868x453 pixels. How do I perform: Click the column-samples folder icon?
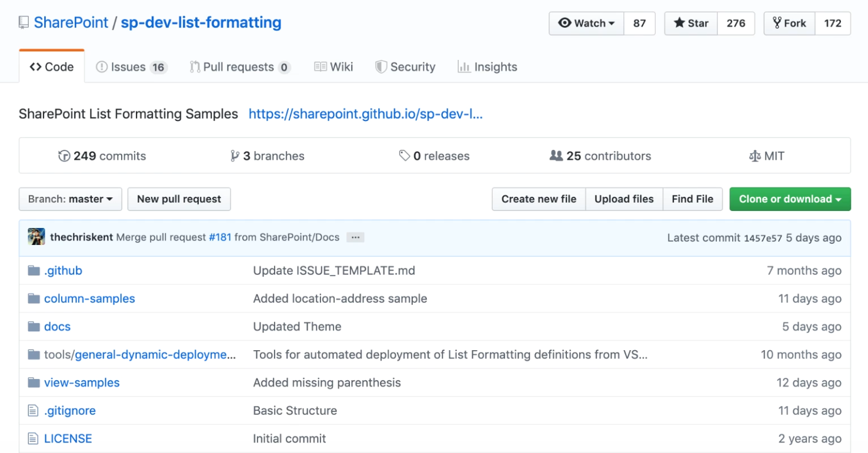point(34,298)
